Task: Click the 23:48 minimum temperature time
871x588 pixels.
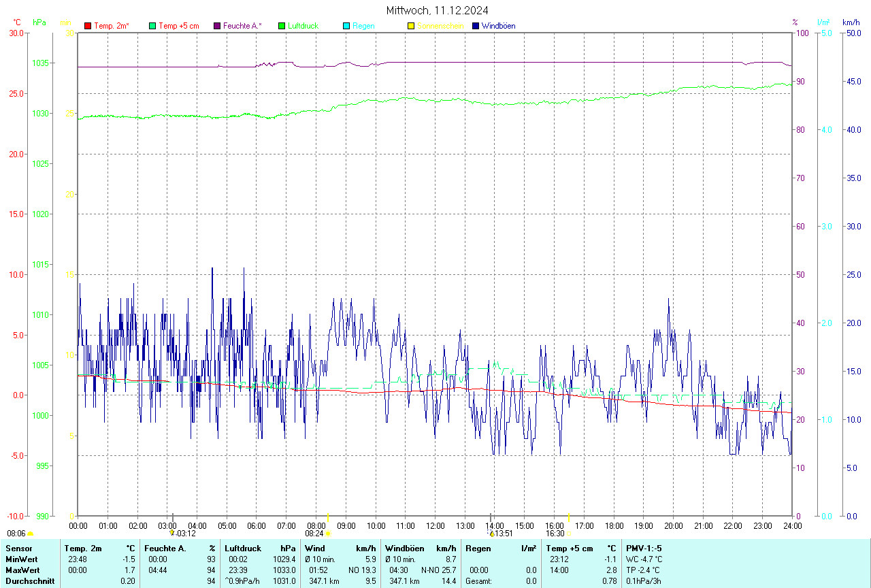Action: [x=78, y=559]
